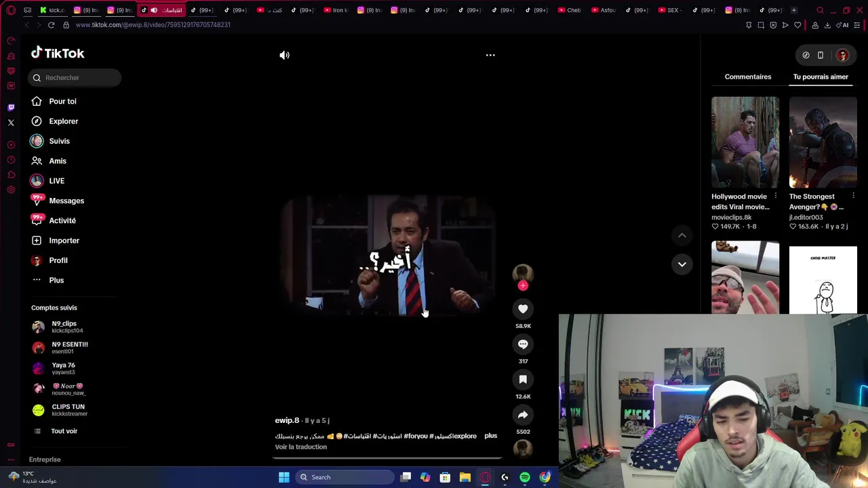Share the video with the arrow icon

523,415
